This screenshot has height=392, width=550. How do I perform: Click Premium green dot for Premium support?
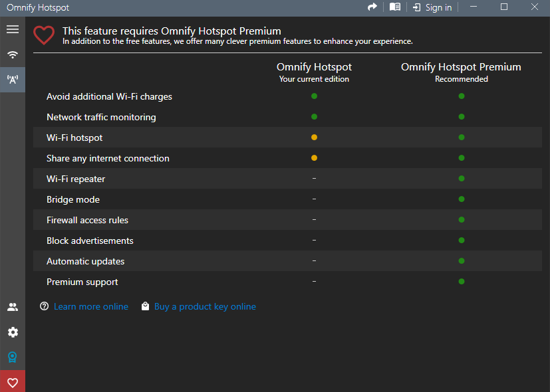point(462,282)
